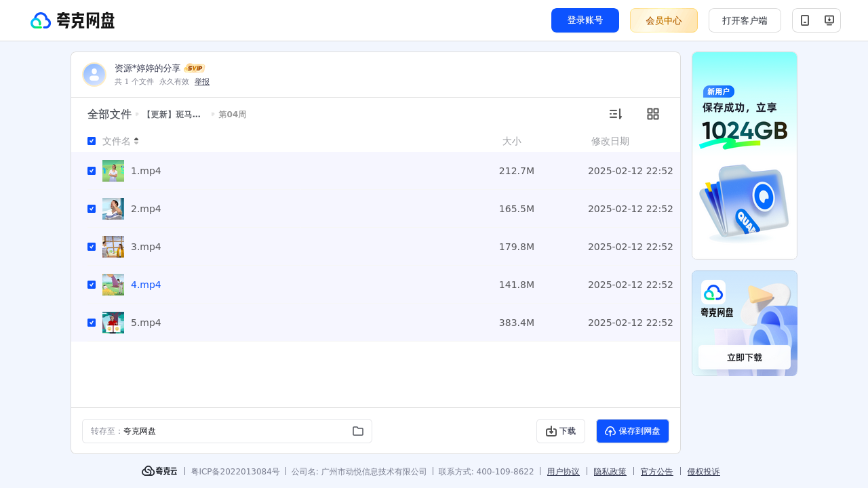Click the 文件名 column header
The height and width of the screenshot is (488, 868).
click(x=117, y=141)
